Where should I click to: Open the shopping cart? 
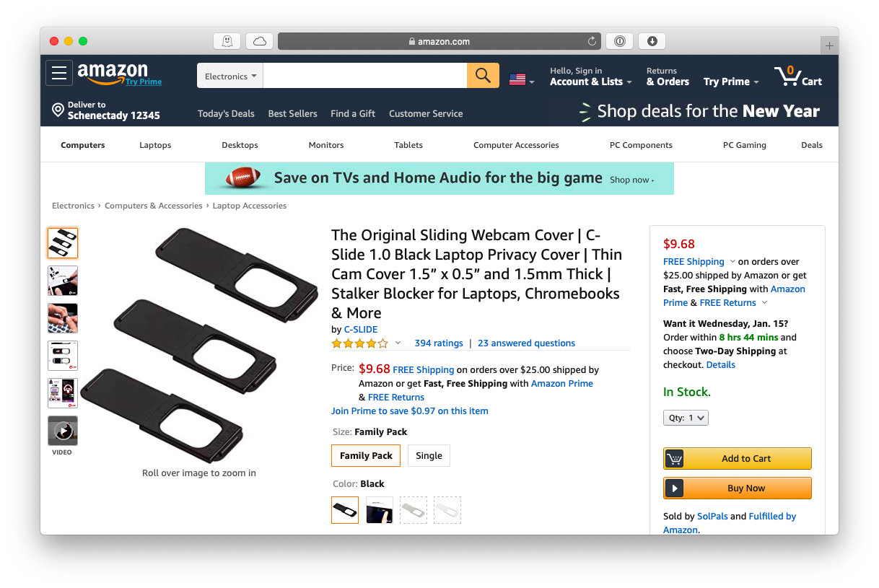(797, 75)
